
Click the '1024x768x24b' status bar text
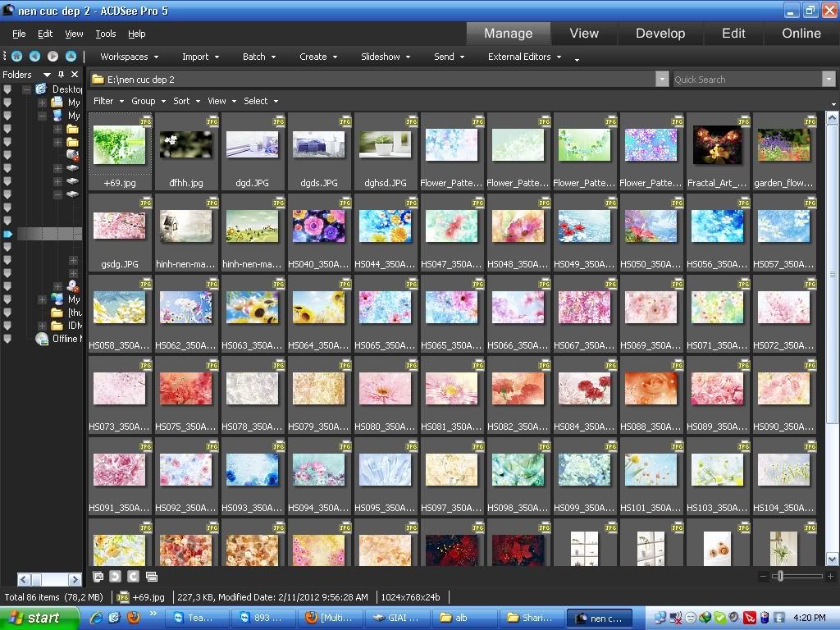pyautogui.click(x=410, y=597)
